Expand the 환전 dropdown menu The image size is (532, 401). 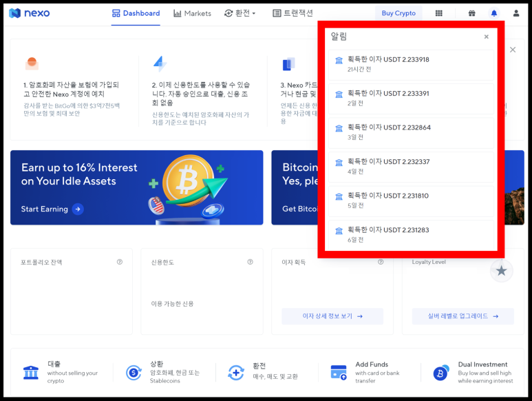click(240, 13)
